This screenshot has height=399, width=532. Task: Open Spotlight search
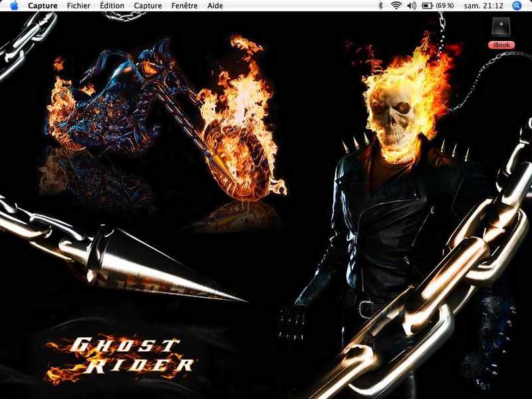(x=517, y=6)
